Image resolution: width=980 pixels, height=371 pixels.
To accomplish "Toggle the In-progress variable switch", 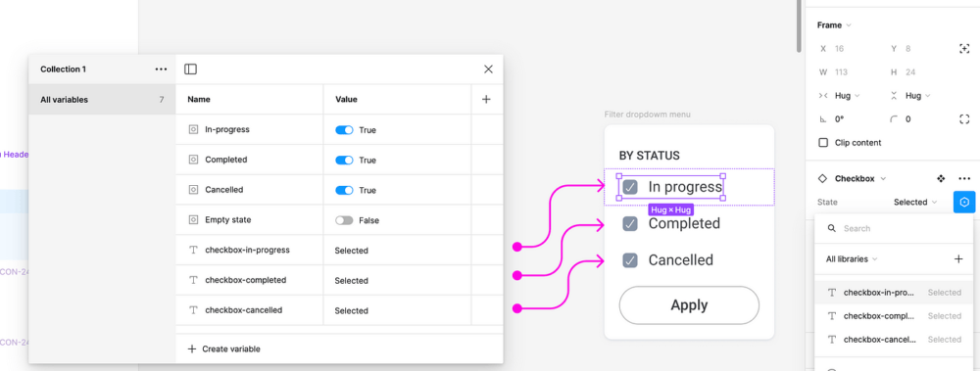I will click(x=344, y=130).
